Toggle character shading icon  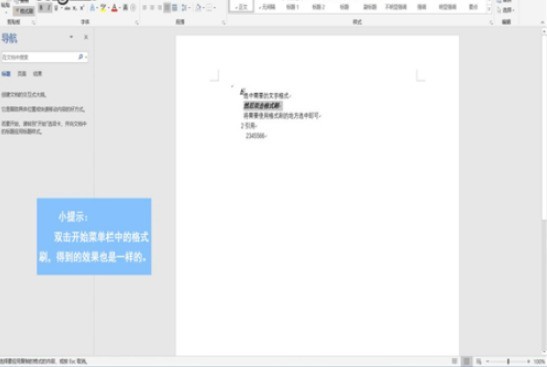point(125,8)
